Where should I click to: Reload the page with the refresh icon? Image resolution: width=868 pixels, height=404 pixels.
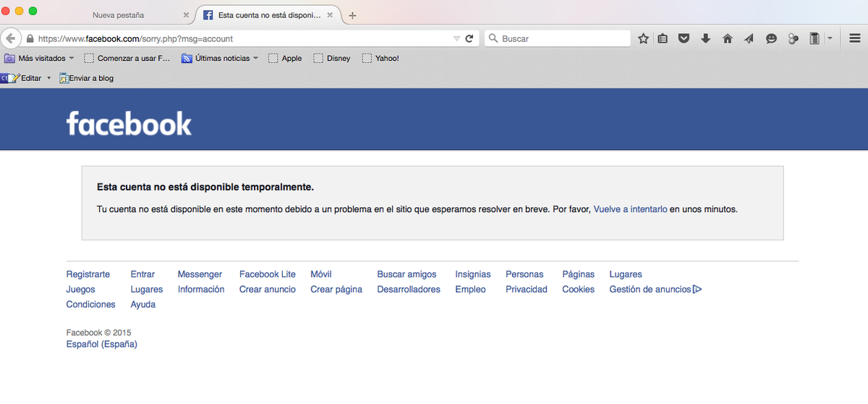(x=469, y=38)
